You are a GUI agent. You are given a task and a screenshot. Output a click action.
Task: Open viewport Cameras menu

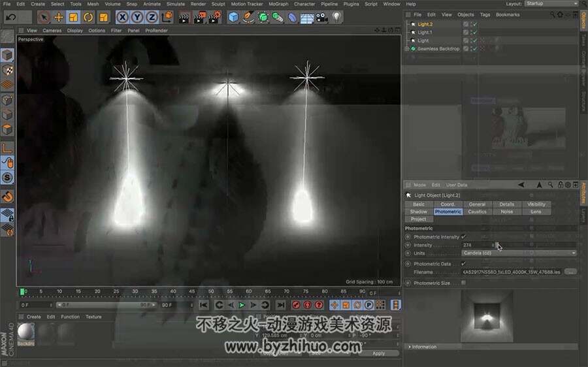(x=52, y=30)
